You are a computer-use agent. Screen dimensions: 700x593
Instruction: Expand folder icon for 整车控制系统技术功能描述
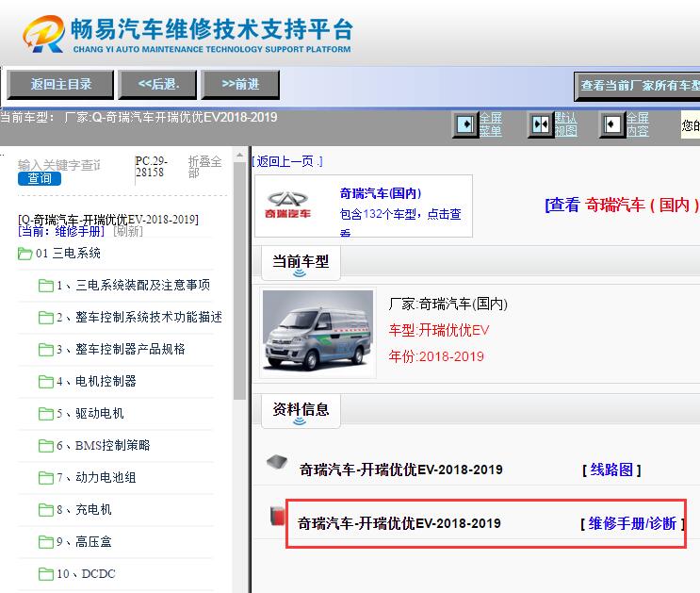pos(45,318)
